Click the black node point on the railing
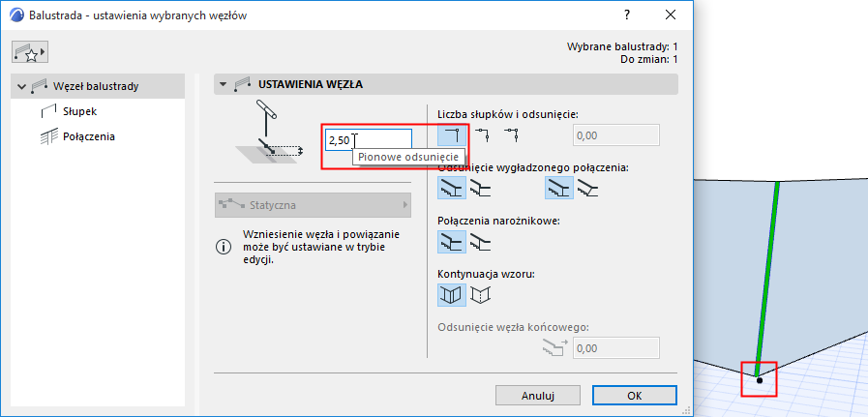Viewport: 868px width, 417px height. click(x=760, y=380)
